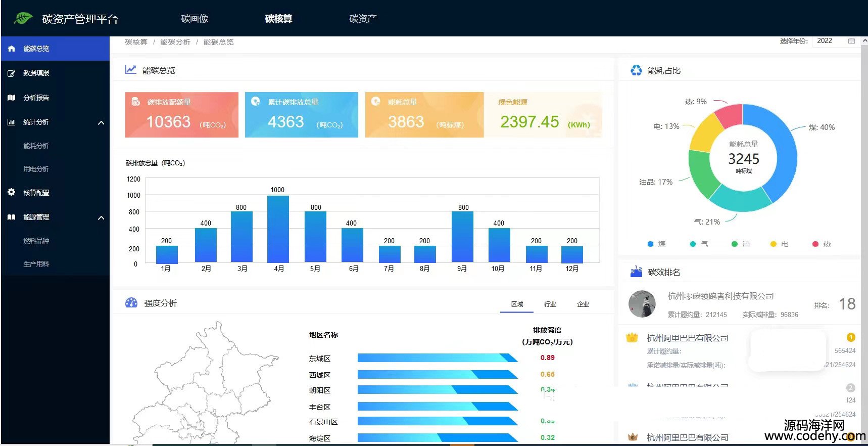Toggle the 油 legend item in donut chart
This screenshot has width=868, height=446.
click(x=741, y=244)
